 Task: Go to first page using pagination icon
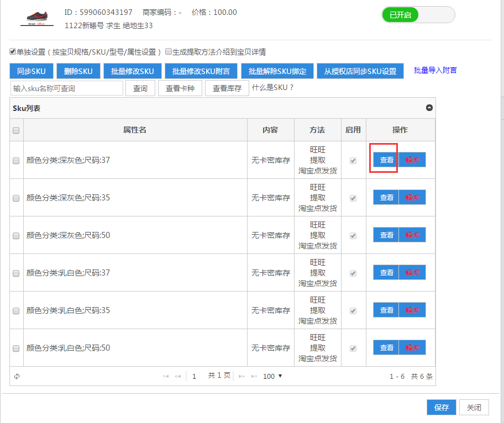coord(166,376)
